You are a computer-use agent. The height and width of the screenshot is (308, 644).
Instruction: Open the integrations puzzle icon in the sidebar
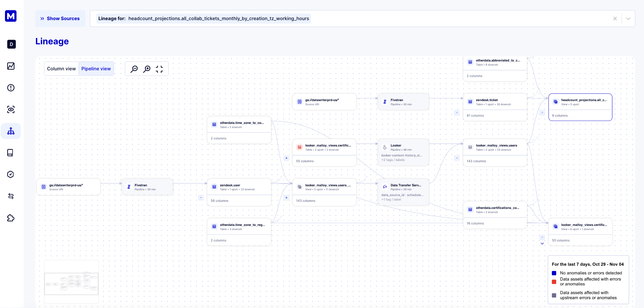11,218
